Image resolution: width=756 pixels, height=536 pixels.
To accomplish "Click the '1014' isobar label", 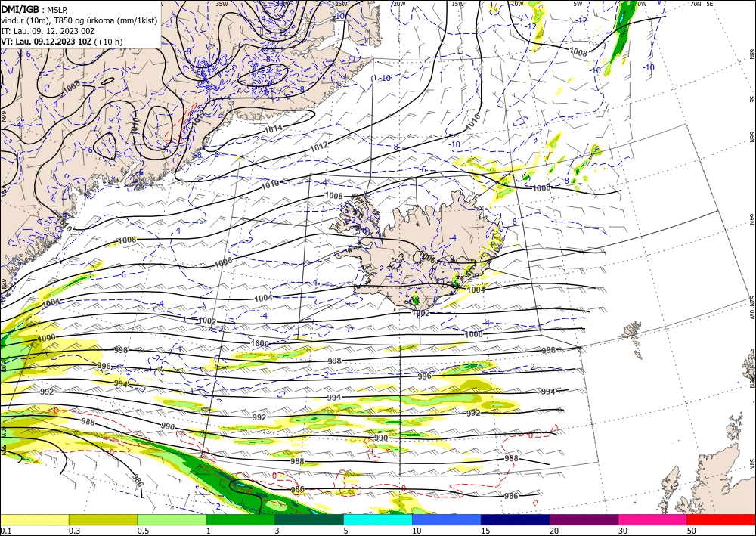I will pyautogui.click(x=274, y=129).
